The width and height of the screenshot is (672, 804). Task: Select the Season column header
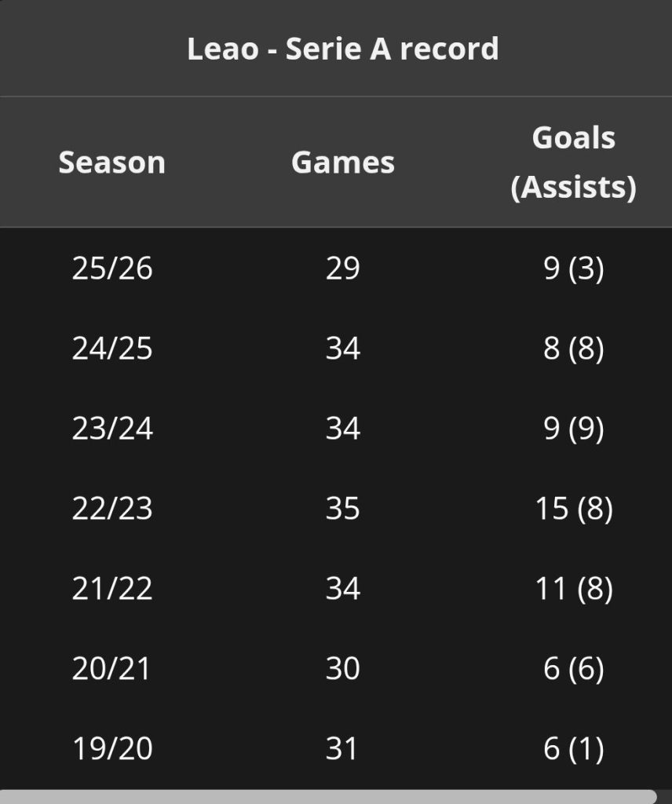(x=111, y=163)
